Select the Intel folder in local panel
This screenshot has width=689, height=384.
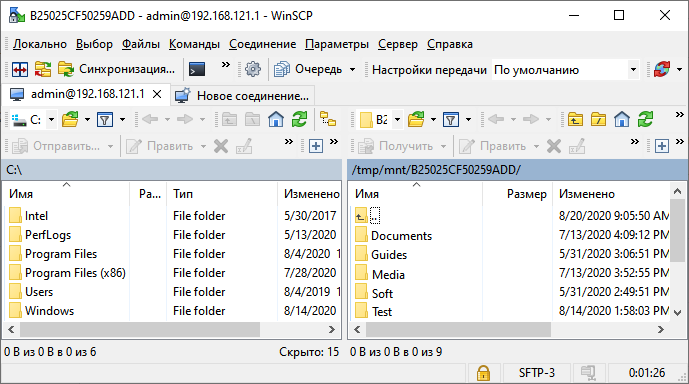tap(36, 216)
